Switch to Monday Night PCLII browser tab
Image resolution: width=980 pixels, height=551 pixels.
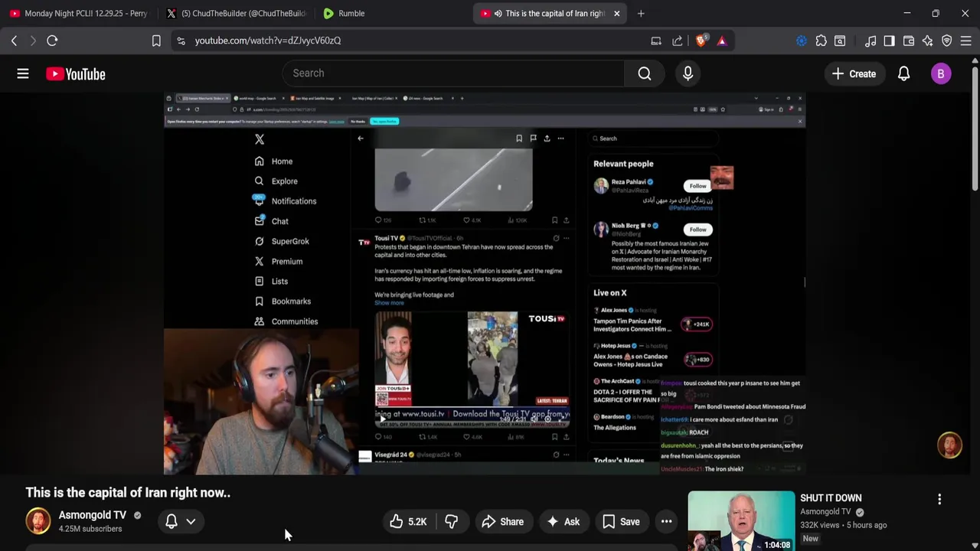[79, 13]
